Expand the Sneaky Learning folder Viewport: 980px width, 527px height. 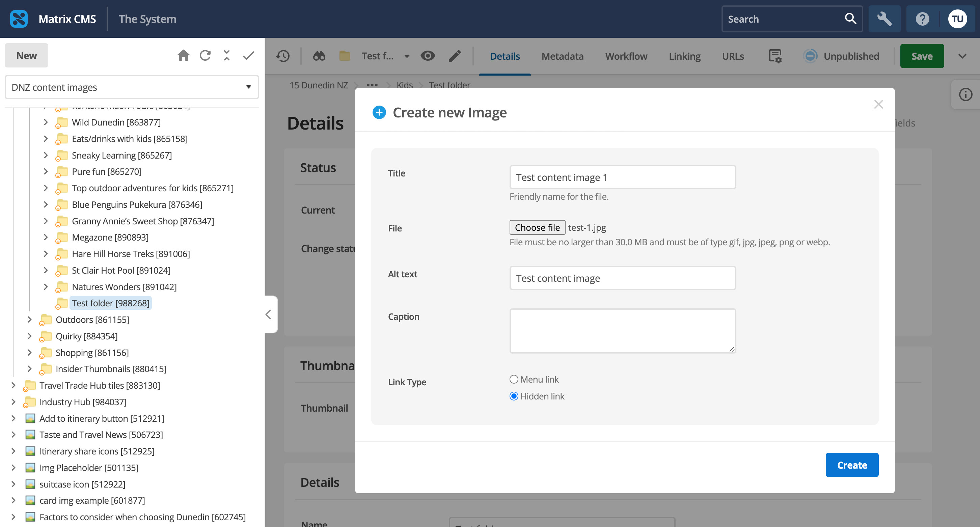46,155
